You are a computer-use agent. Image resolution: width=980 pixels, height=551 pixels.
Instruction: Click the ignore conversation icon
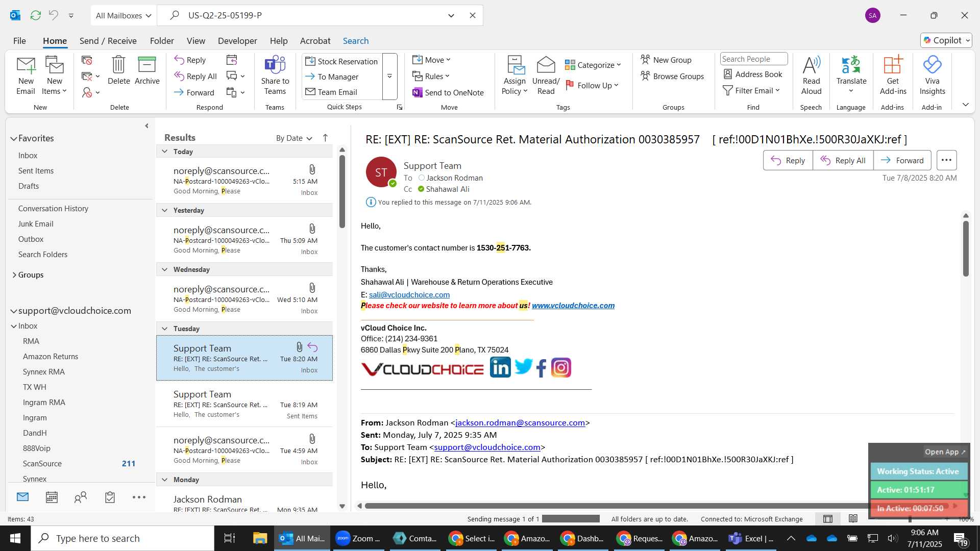pyautogui.click(x=87, y=60)
